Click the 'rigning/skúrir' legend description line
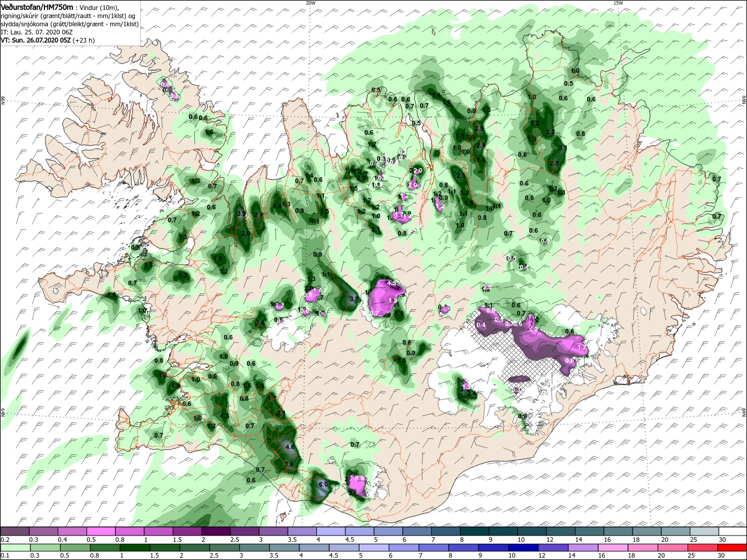 [67, 16]
